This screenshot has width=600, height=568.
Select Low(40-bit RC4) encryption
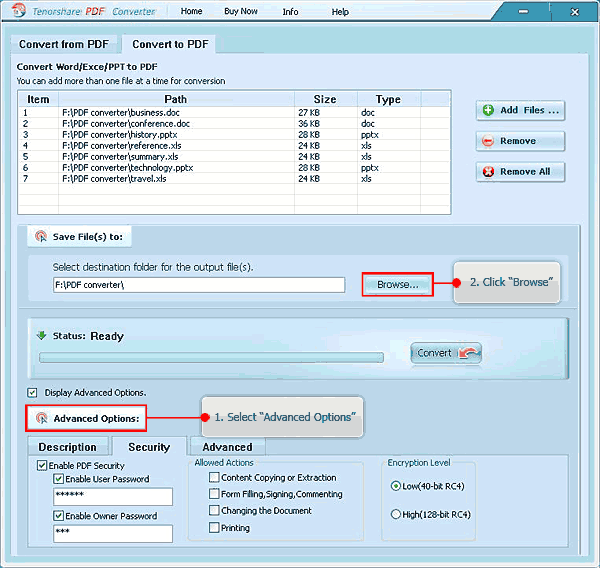[395, 486]
